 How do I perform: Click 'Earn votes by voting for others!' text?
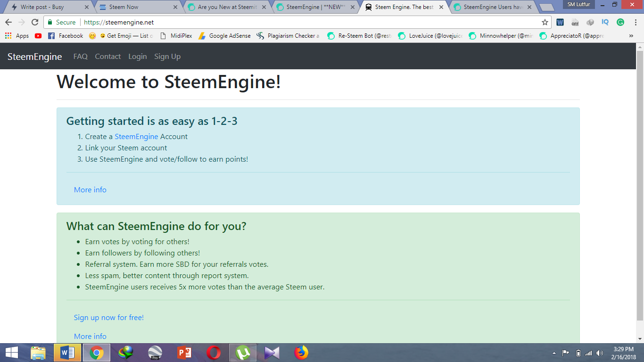(x=137, y=242)
